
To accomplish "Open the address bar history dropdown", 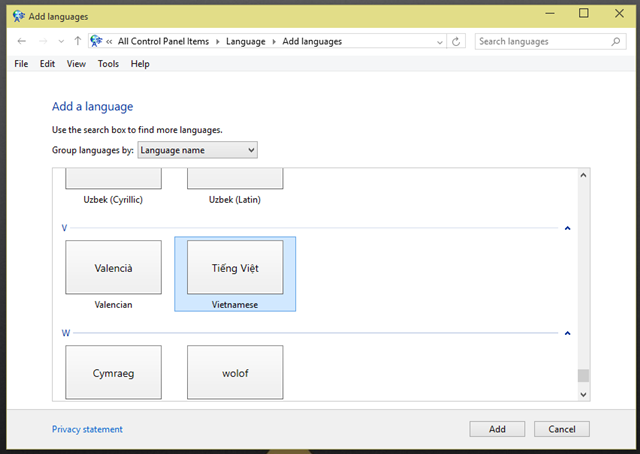I will [440, 42].
